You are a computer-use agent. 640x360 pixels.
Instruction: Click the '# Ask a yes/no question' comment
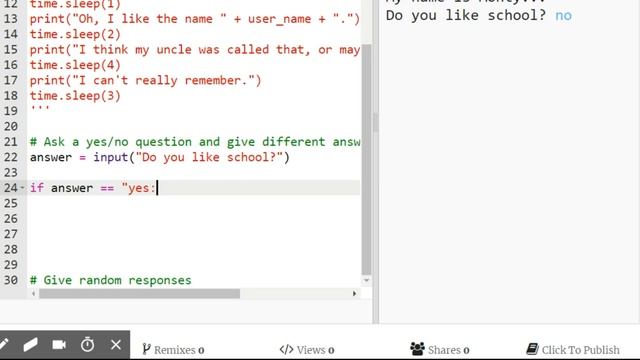click(195, 142)
